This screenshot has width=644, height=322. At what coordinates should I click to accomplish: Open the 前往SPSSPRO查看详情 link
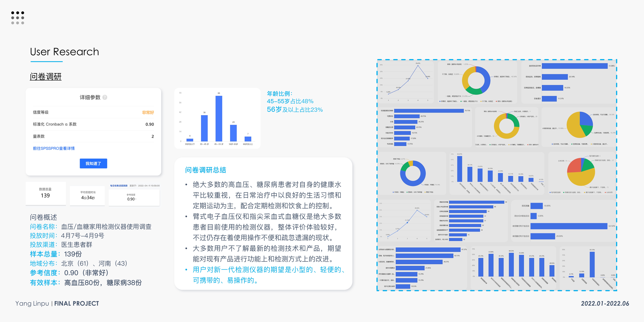[54, 148]
